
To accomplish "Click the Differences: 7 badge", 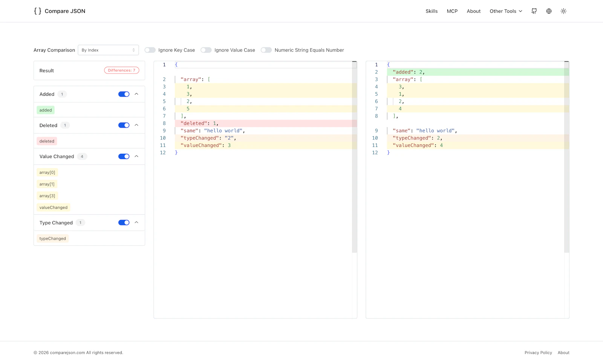I will tap(122, 70).
